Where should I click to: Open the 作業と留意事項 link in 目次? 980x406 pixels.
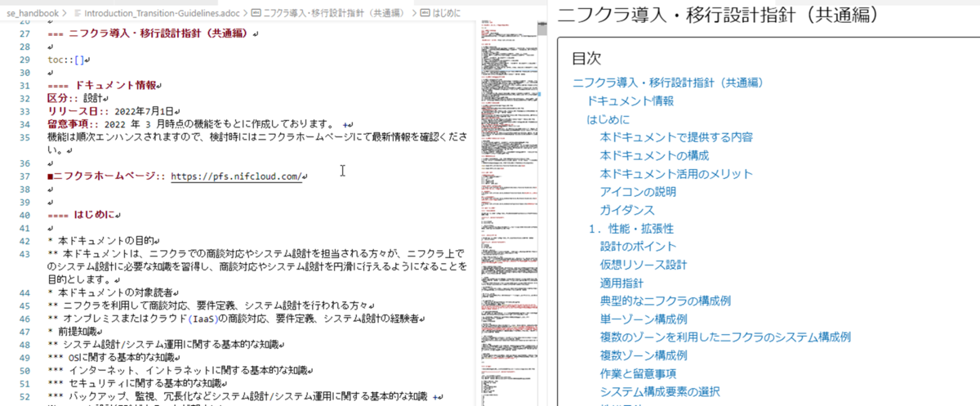click(638, 374)
